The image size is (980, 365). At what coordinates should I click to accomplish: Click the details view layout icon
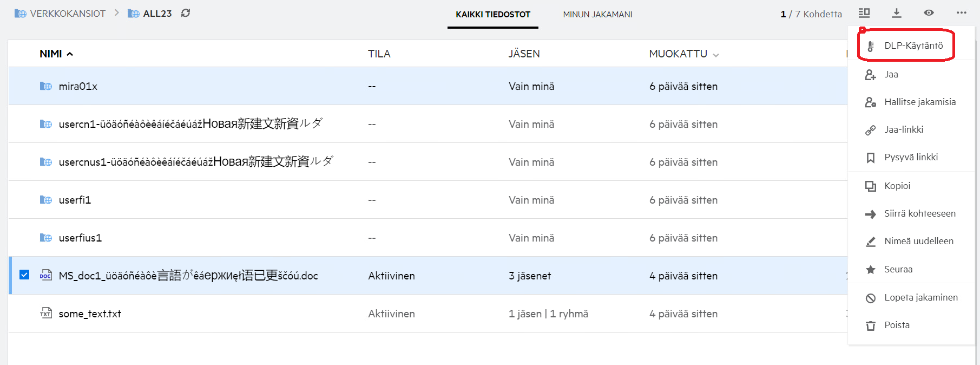pyautogui.click(x=864, y=13)
